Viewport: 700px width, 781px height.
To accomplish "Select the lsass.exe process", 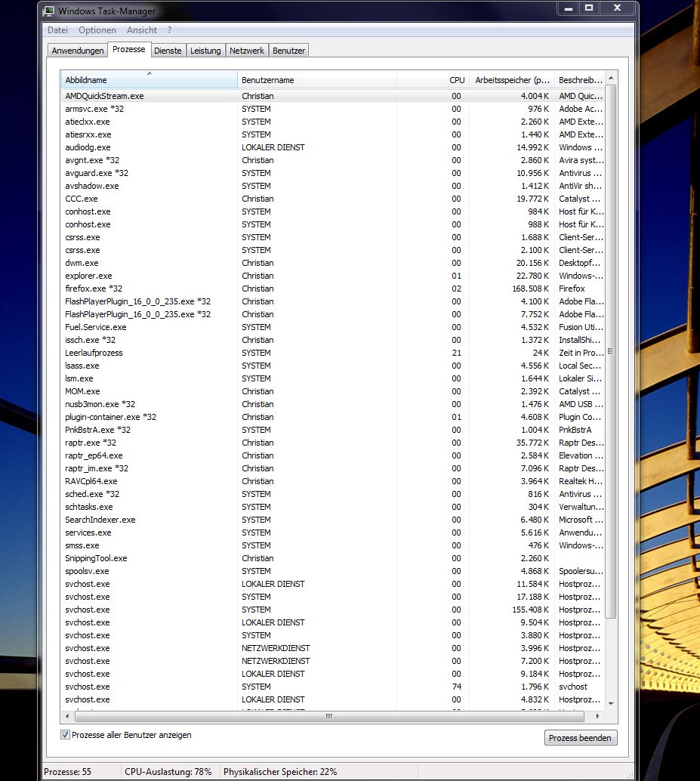I will 333,366.
